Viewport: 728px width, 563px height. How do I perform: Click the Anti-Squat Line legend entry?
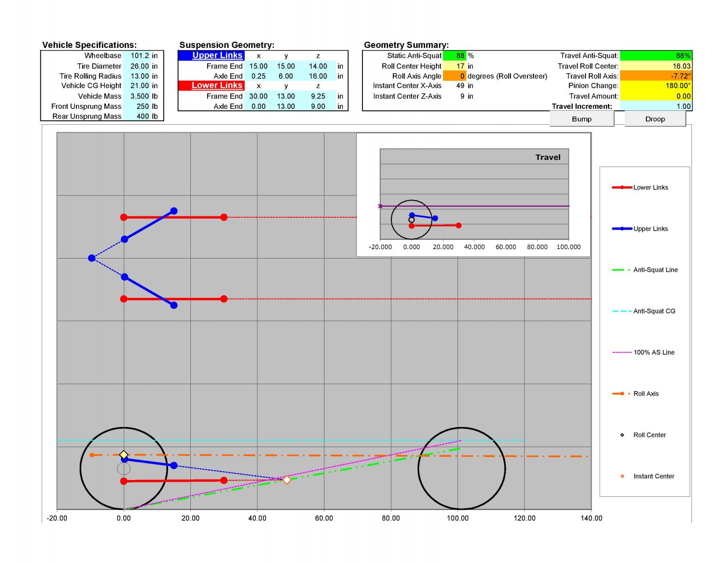(x=645, y=270)
